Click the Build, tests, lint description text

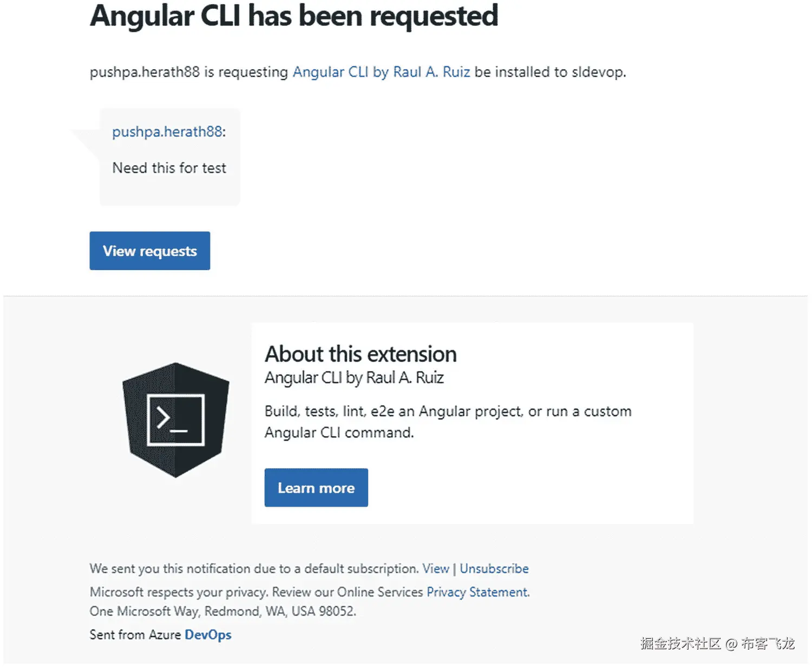(x=448, y=422)
